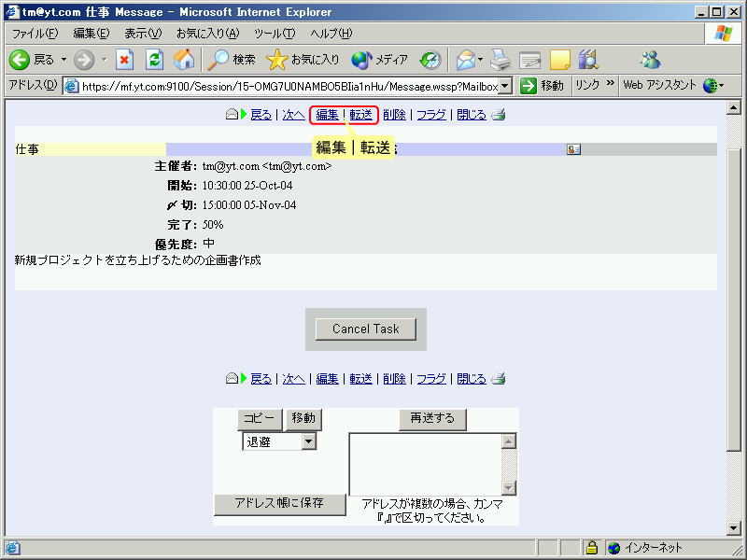This screenshot has width=747, height=560.
Task: Open the address bar URL dropdown
Action: [x=505, y=86]
